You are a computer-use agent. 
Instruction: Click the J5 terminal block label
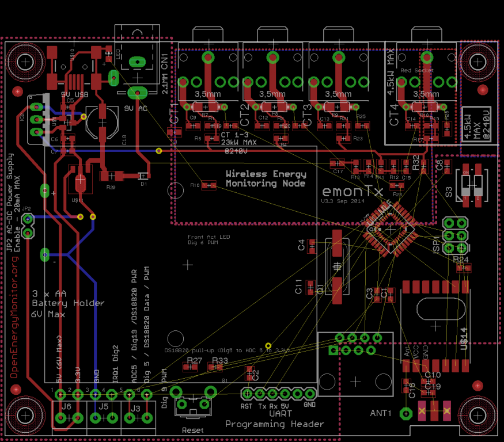(x=103, y=406)
